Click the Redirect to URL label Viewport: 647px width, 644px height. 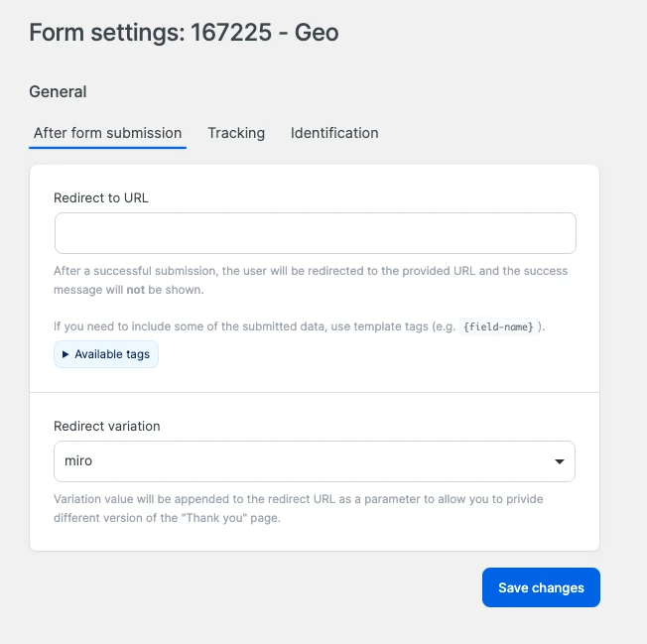101,197
